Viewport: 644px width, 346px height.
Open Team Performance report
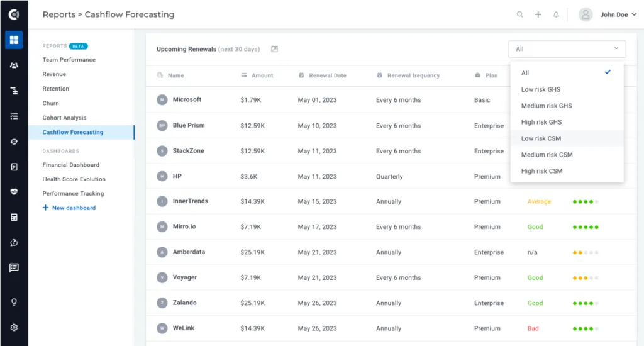click(69, 60)
